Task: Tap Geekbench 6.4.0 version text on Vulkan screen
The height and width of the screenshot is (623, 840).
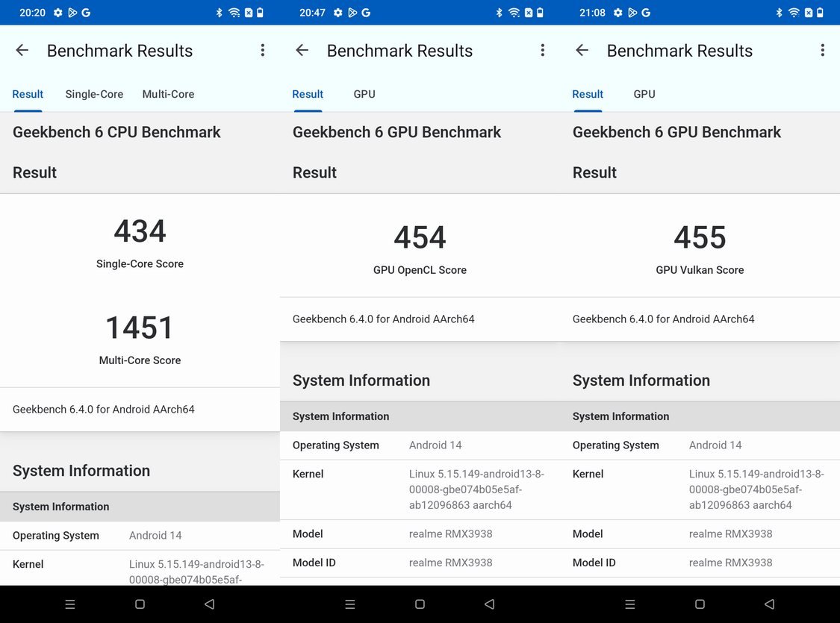Action: coord(663,319)
